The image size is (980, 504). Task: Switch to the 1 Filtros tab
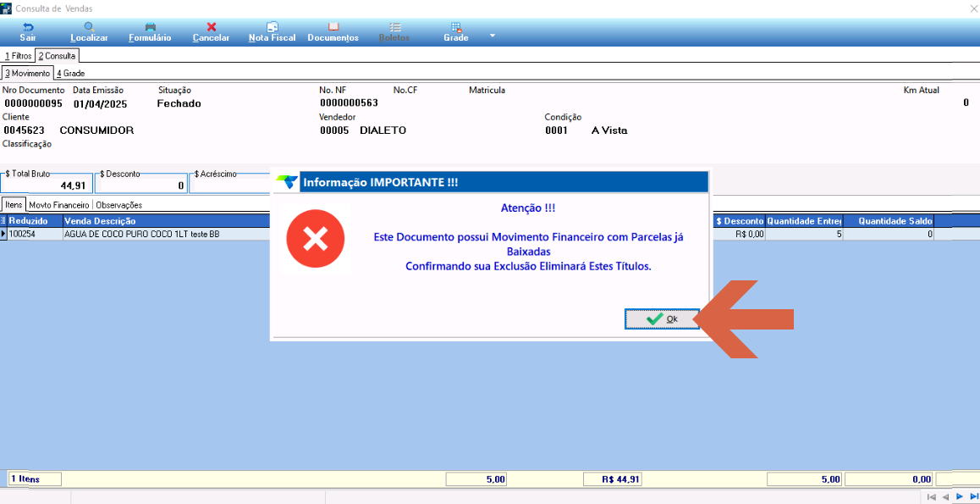pos(18,56)
